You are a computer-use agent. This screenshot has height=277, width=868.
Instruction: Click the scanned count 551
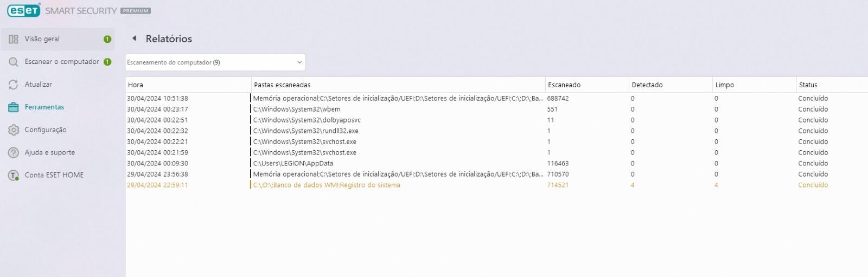[x=552, y=109]
